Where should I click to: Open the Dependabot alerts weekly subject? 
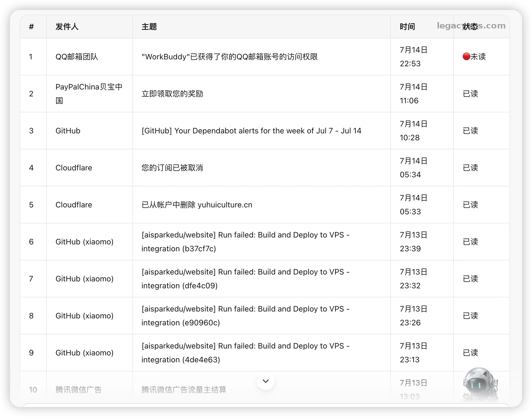point(251,131)
